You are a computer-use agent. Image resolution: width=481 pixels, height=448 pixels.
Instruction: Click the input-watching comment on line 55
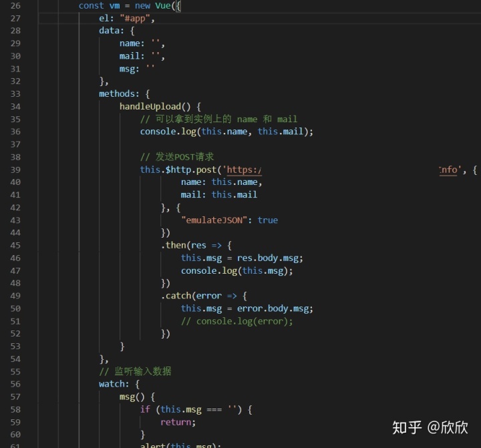point(135,371)
